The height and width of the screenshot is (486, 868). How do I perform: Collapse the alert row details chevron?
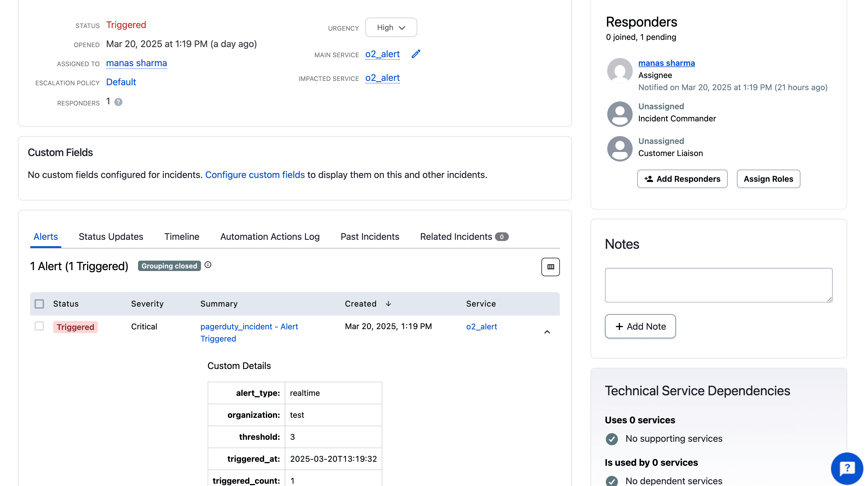pos(547,332)
